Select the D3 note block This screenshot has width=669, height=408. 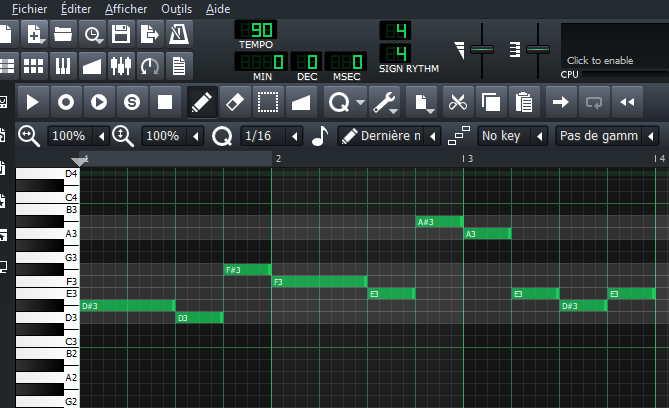coord(199,318)
